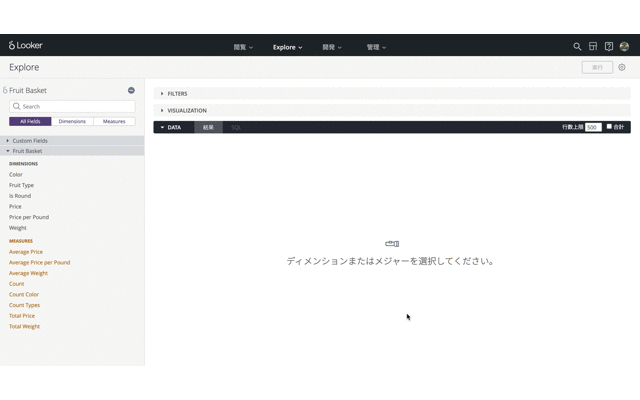
Task: Click the row limit field showing 500
Action: click(592, 128)
